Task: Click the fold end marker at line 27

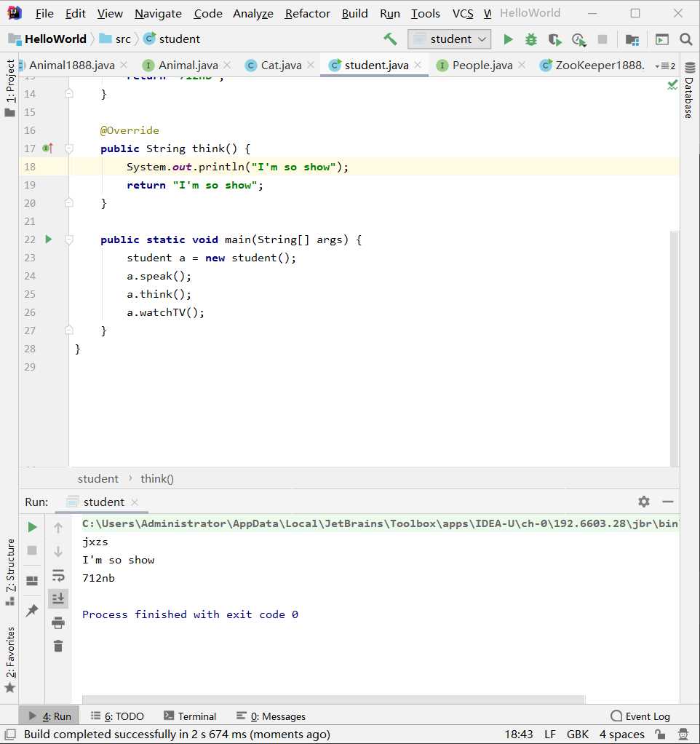Action: pos(69,331)
